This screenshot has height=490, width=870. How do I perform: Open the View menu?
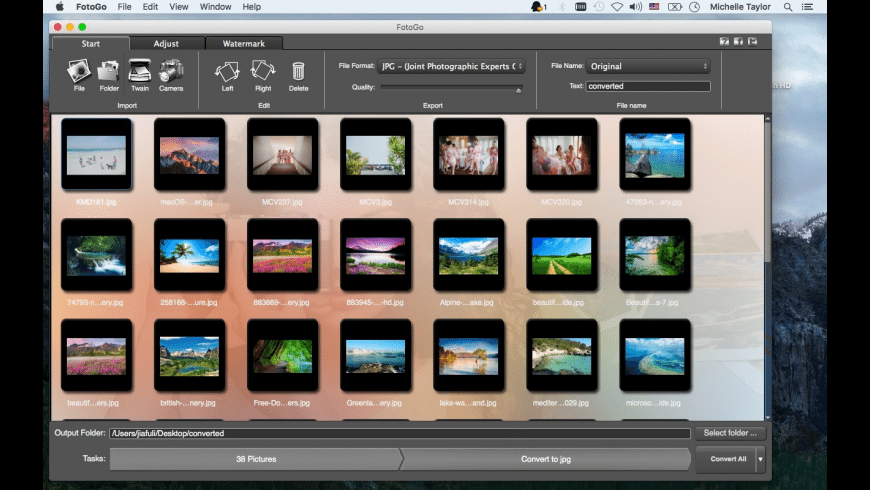(x=179, y=7)
